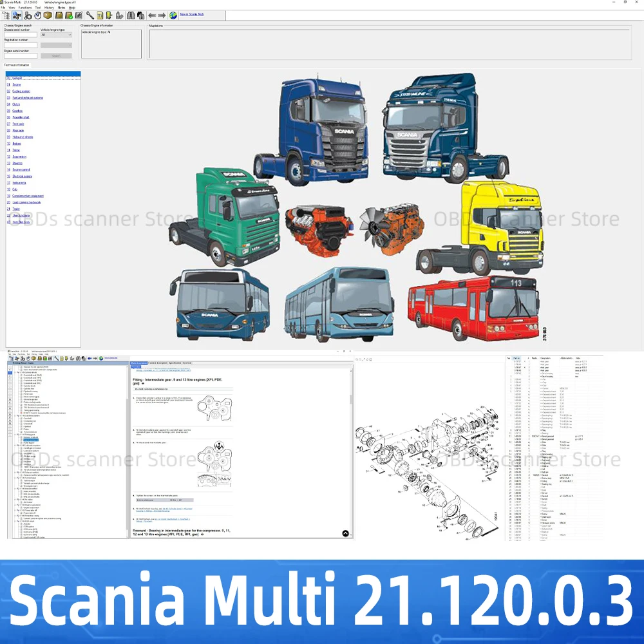The image size is (644, 644).
Task: Click the greyed Search button
Action: (x=56, y=56)
